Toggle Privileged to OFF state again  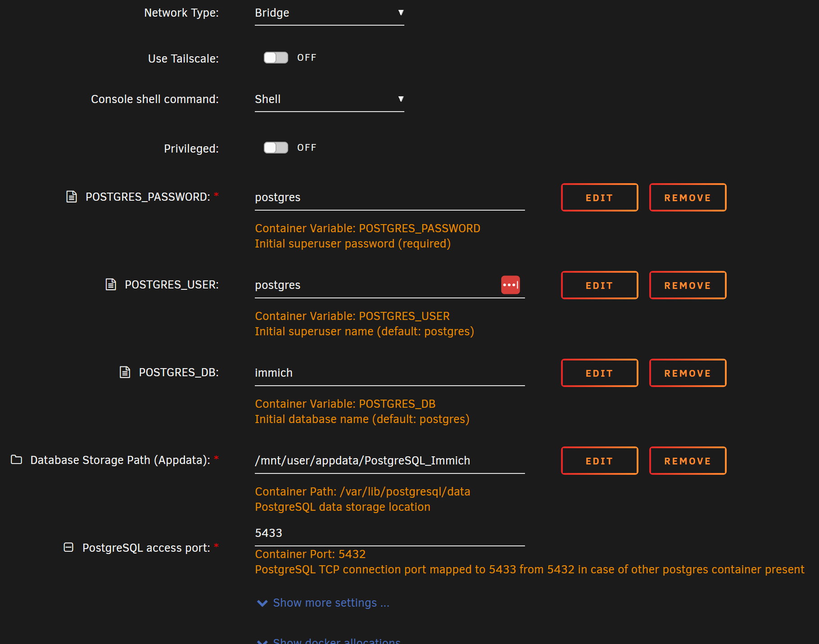[275, 148]
